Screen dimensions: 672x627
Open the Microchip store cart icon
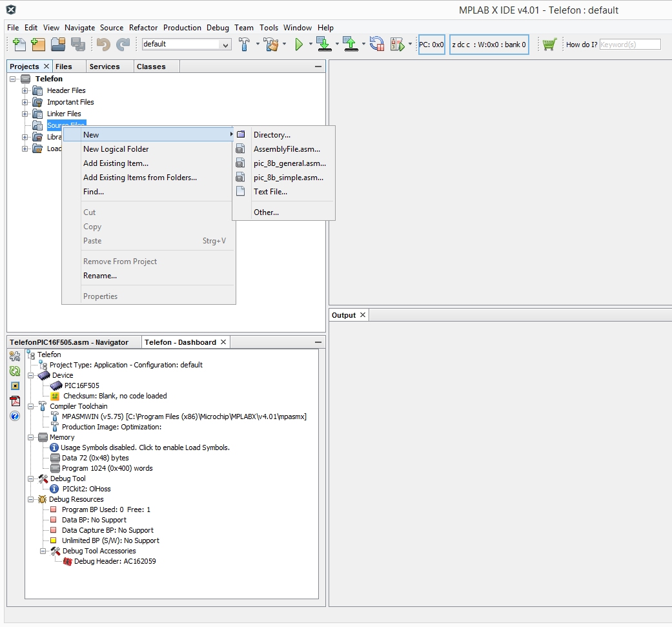pyautogui.click(x=549, y=44)
